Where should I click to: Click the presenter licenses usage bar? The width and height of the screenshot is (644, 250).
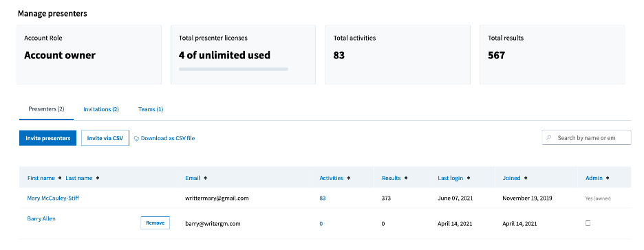pos(233,69)
